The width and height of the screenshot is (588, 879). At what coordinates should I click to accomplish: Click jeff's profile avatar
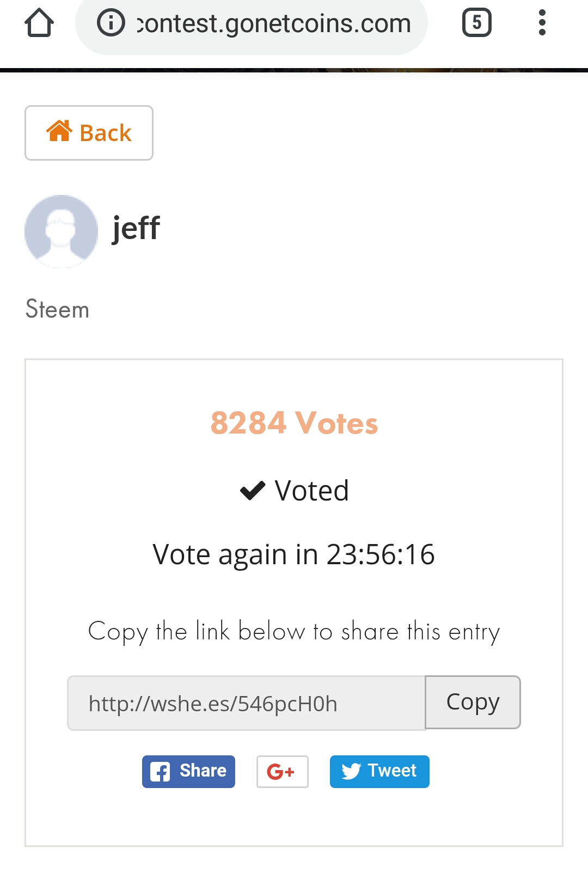(61, 231)
